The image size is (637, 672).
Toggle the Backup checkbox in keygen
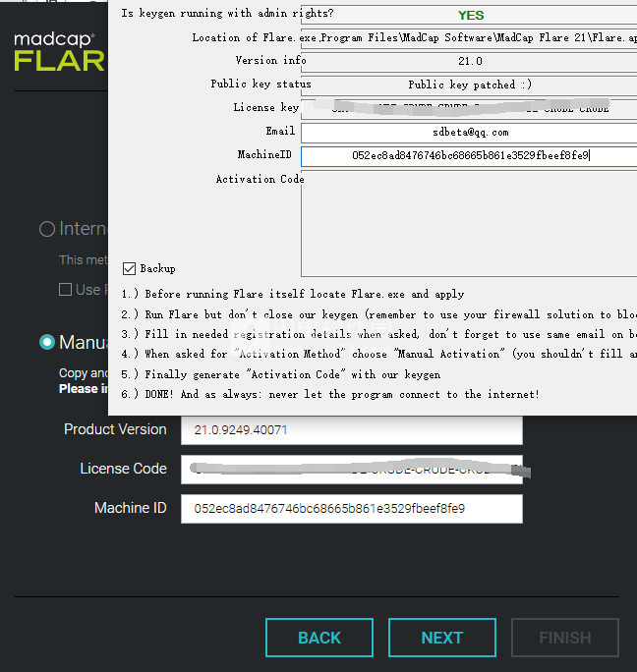pyautogui.click(x=129, y=269)
